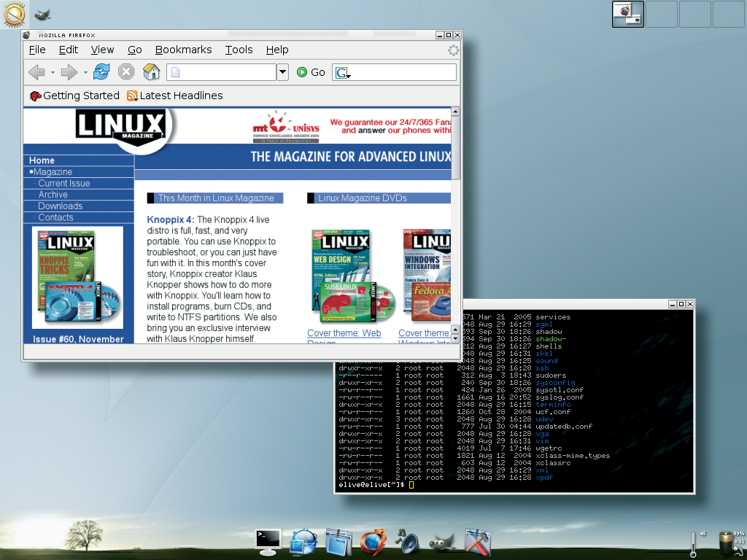Click the battery status indicator

tap(727, 542)
